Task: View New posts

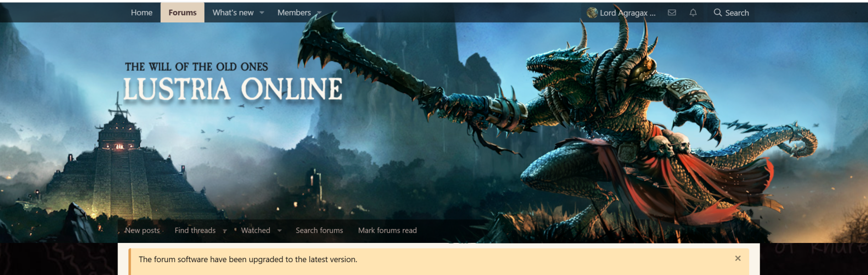Action: [142, 231]
